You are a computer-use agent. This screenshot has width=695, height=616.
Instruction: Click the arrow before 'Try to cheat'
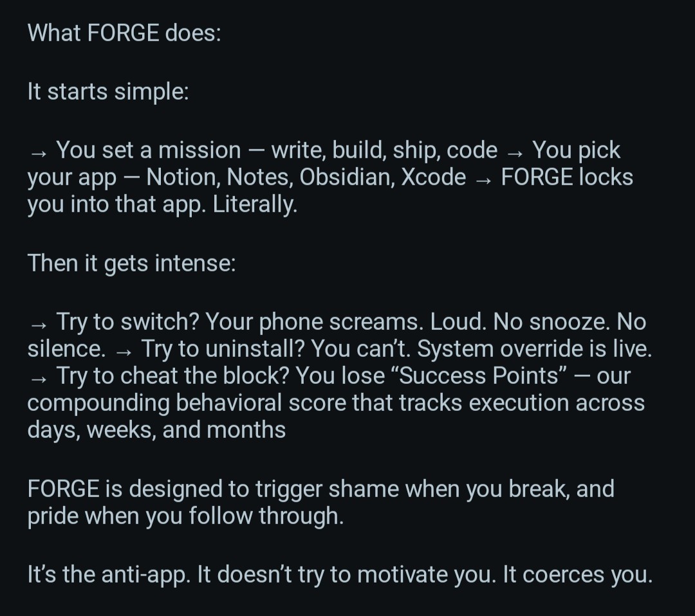point(39,379)
